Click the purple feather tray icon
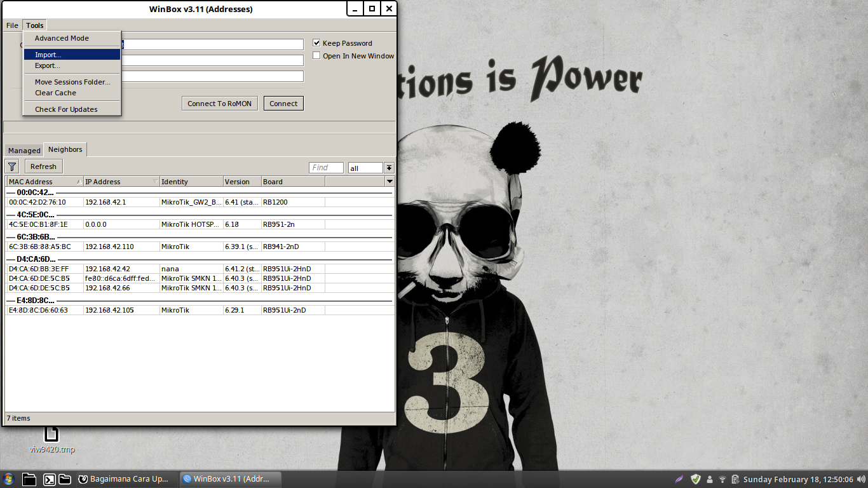868x488 pixels. pos(679,479)
